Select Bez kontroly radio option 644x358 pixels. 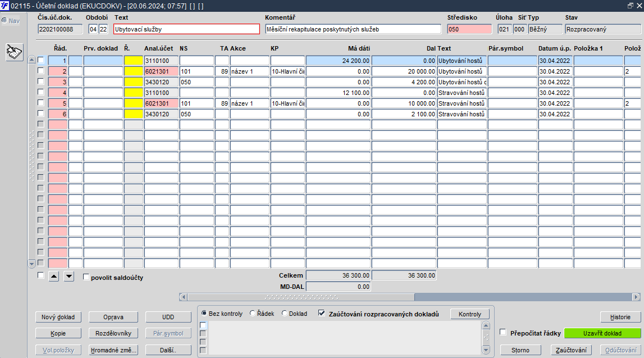pos(204,313)
